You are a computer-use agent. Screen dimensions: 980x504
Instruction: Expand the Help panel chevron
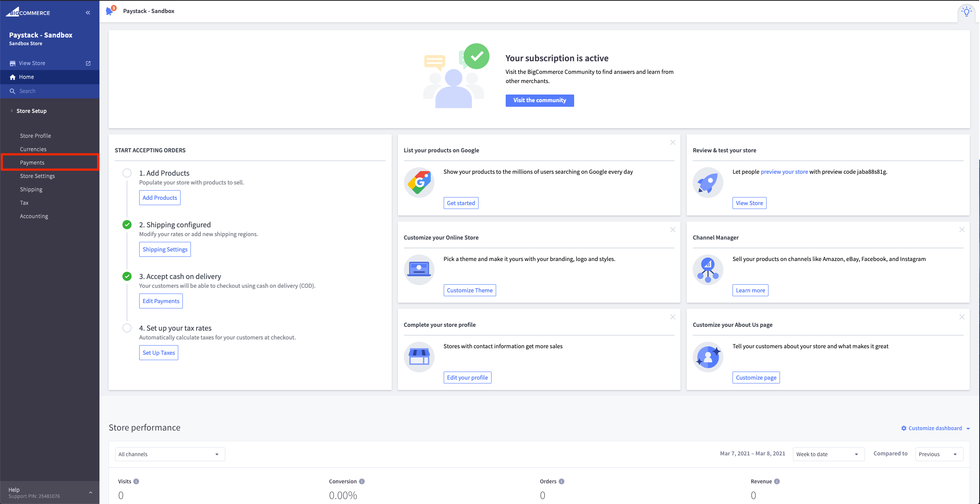[x=91, y=493]
